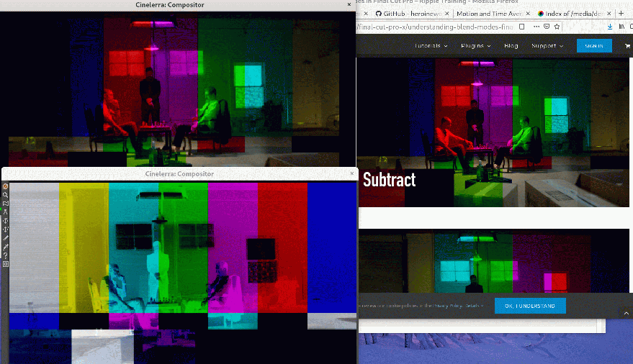Viewport: 633px width, 364px height.
Task: Click the shopping cart icon on the website
Action: click(627, 46)
